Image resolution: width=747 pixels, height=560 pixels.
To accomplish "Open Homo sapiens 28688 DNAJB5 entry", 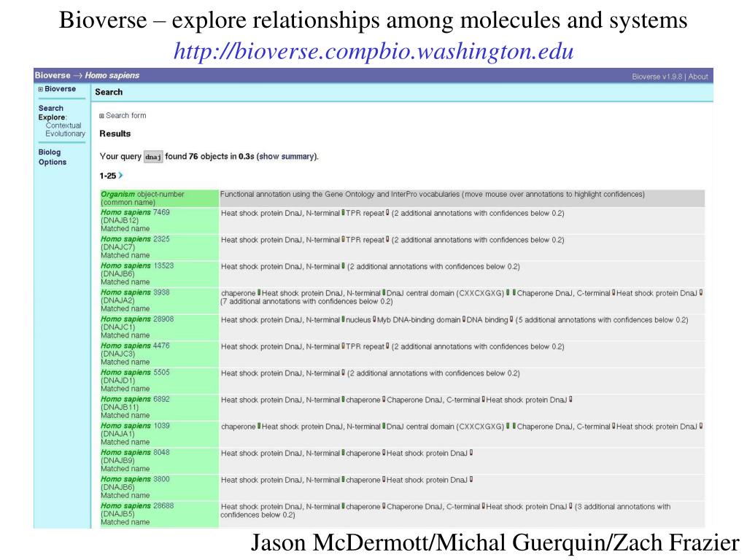I will (137, 506).
